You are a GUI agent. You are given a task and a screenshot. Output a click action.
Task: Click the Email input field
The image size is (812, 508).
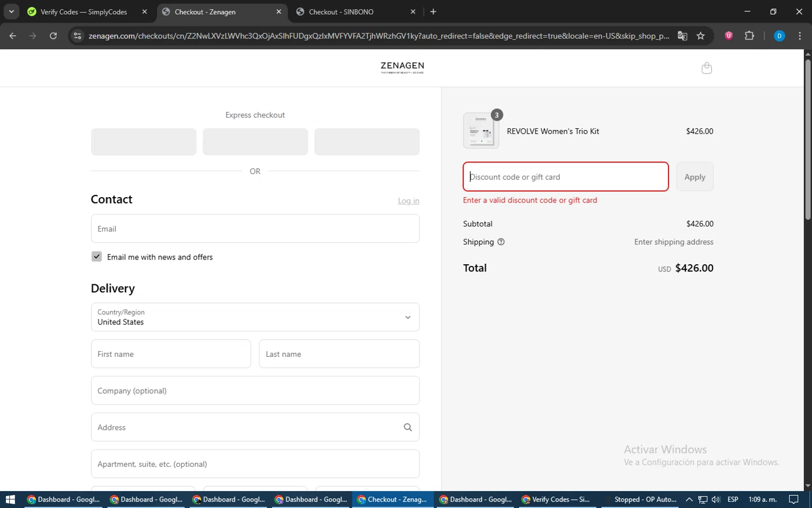[255, 229]
